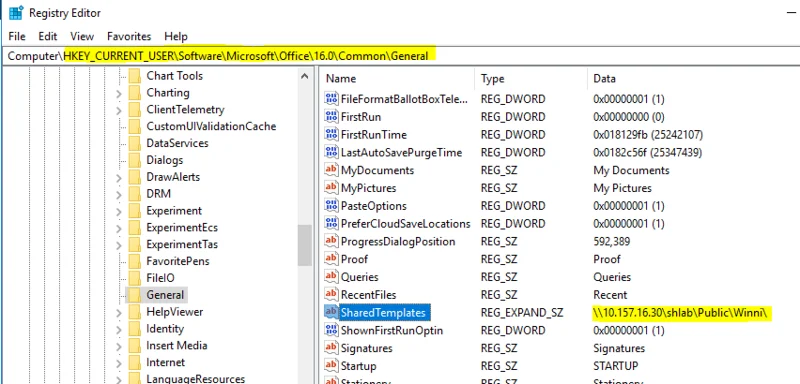Click data value 0x0182c56f (25347439)
800x384 pixels.
[647, 152]
